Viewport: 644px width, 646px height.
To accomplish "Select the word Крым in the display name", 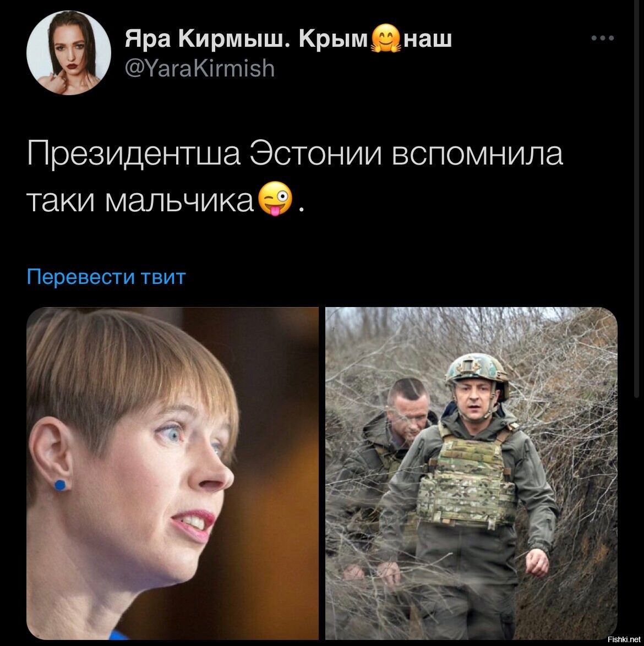I will click(x=333, y=40).
